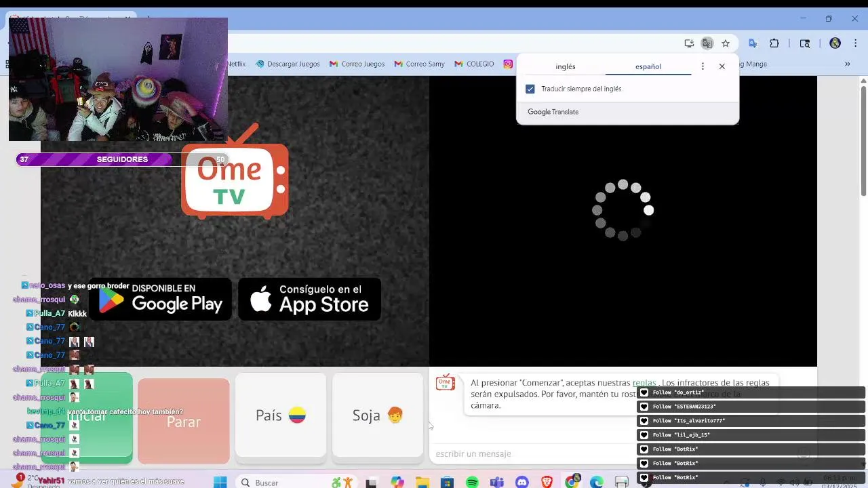The image size is (868, 488).
Task: Click Follow "lil_ajb_15" alert entry
Action: click(x=751, y=435)
